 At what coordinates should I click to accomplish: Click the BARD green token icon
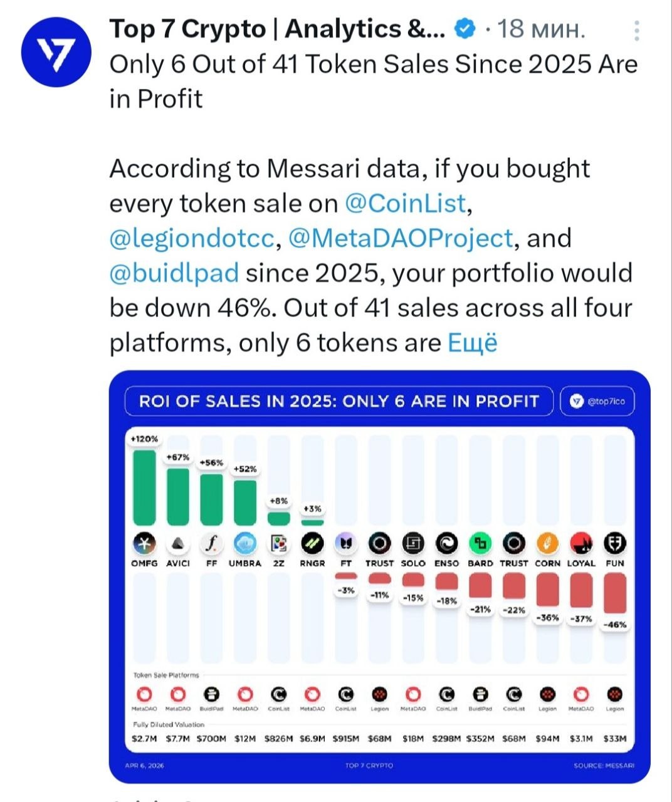coord(480,543)
